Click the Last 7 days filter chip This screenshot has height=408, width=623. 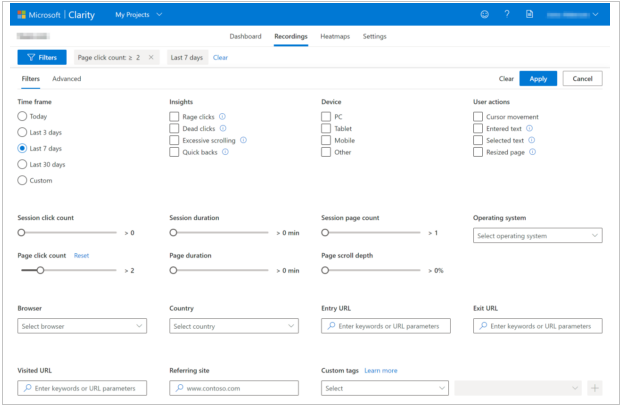[x=187, y=57]
